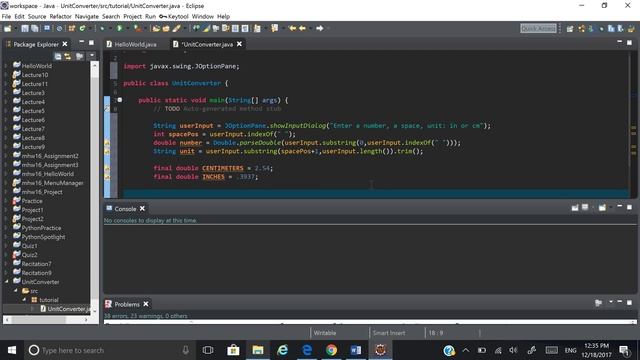Click Collapse All in Package Explorer
Image resolution: width=640 pixels, height=360 pixels.
[58, 56]
